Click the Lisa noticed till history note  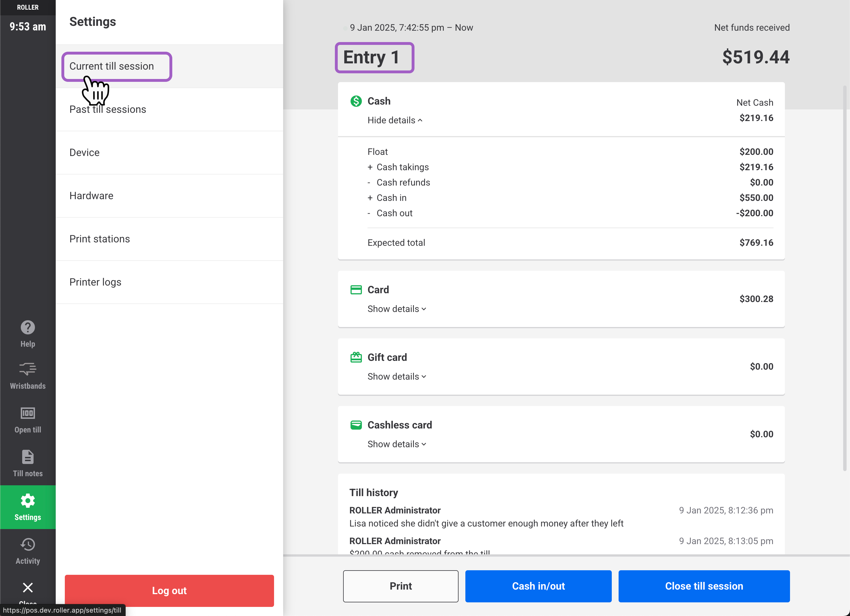(x=486, y=523)
